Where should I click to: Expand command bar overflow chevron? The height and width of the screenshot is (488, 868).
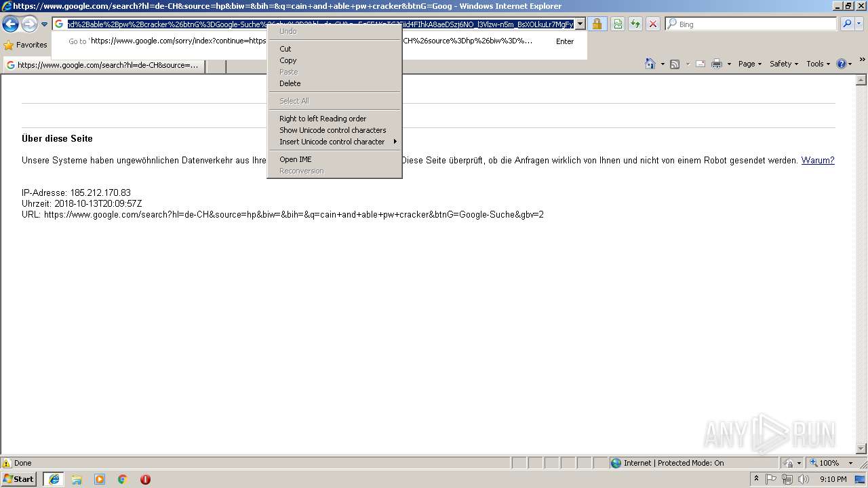tap(862, 60)
